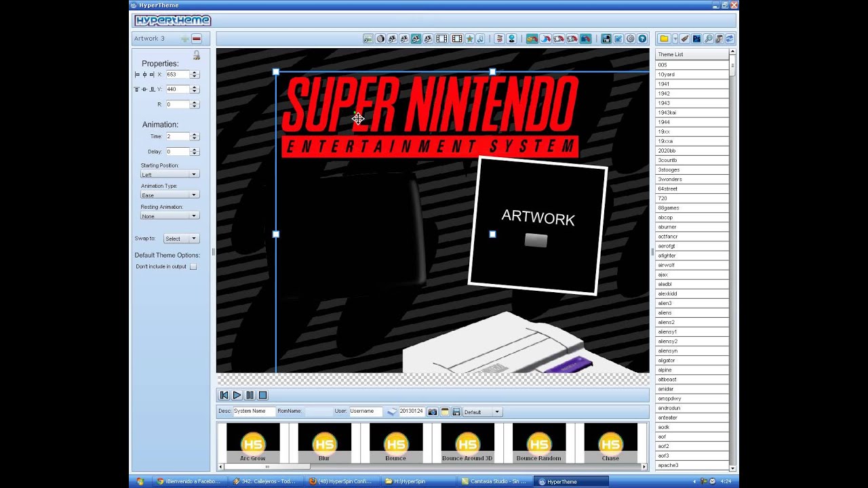Image resolution: width=868 pixels, height=488 pixels.
Task: Click the Artwork 1 toolbar icon
Action: pyautogui.click(x=391, y=39)
